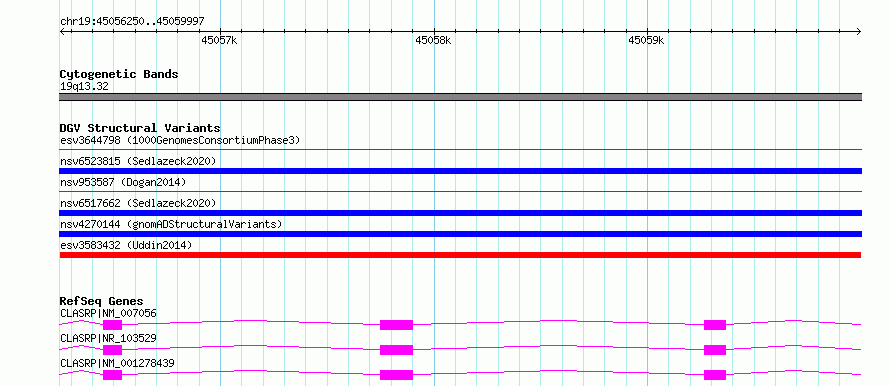Click the Cytogenetic Bands track title
Screen dimensions: 890x386
point(119,74)
